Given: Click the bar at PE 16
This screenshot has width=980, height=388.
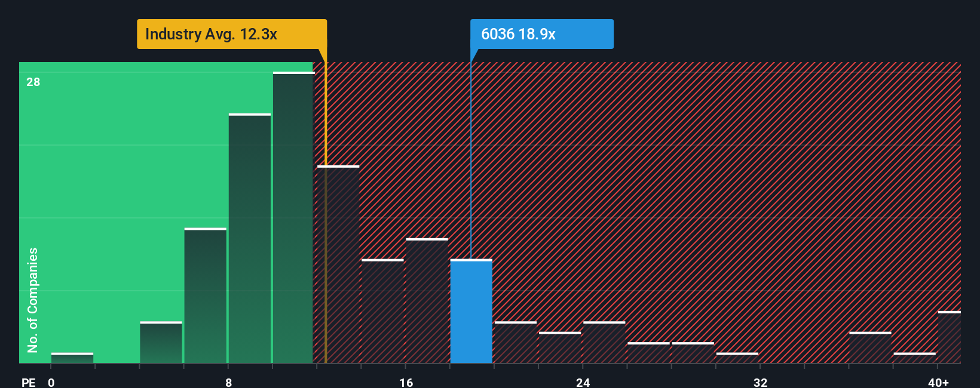Looking at the screenshot, I should point(427,301).
